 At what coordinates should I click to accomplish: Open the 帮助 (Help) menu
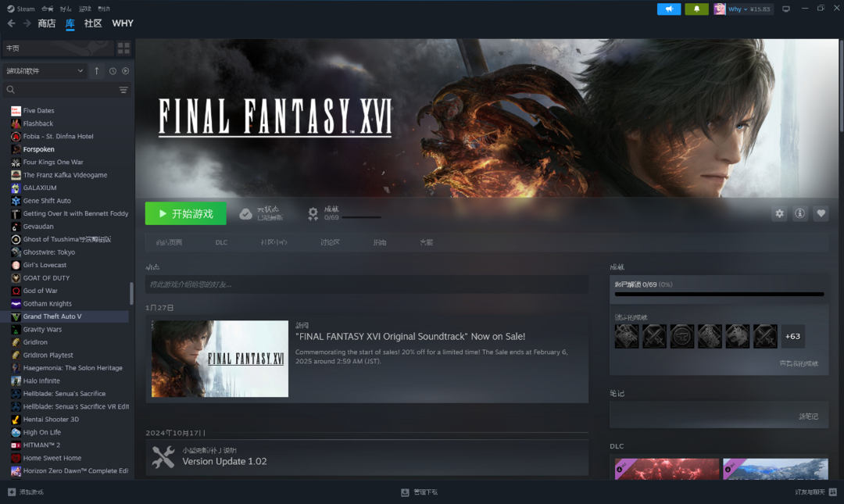[104, 9]
